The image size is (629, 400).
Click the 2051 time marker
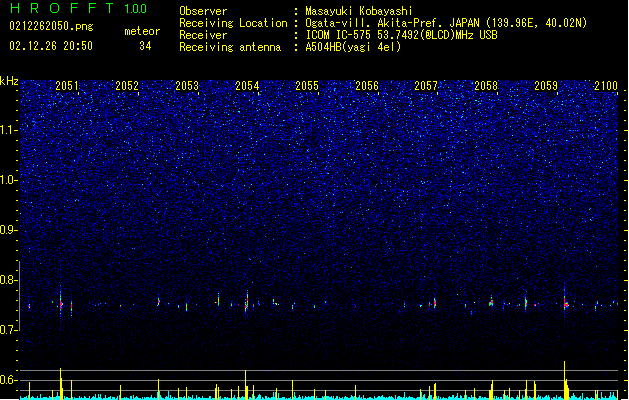tap(67, 86)
